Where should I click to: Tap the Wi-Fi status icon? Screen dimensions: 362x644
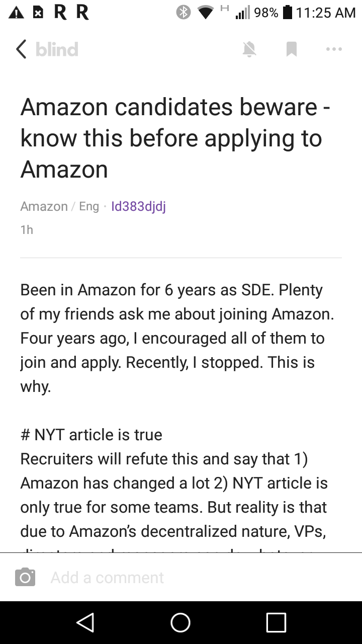pyautogui.click(x=205, y=13)
